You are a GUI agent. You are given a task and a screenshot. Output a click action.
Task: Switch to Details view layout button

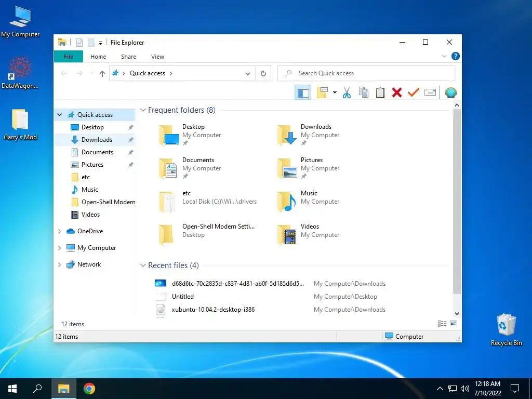[442, 324]
